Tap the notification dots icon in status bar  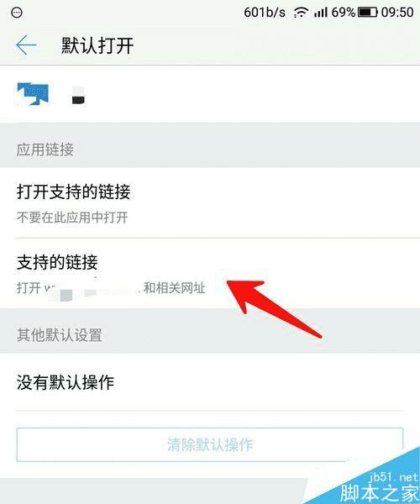pyautogui.click(x=17, y=13)
